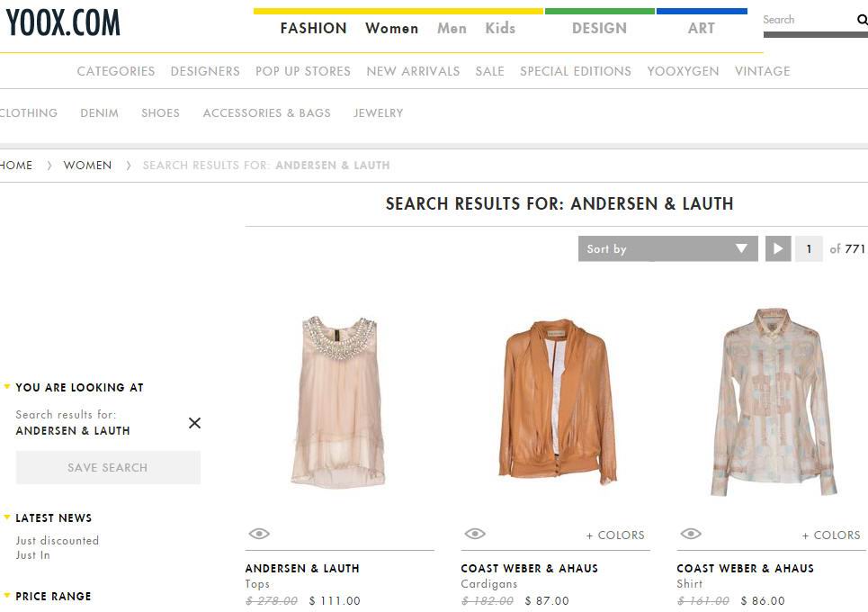This screenshot has height=612, width=868.
Task: Collapse the You Are Looking At section
Action: pyautogui.click(x=7, y=387)
